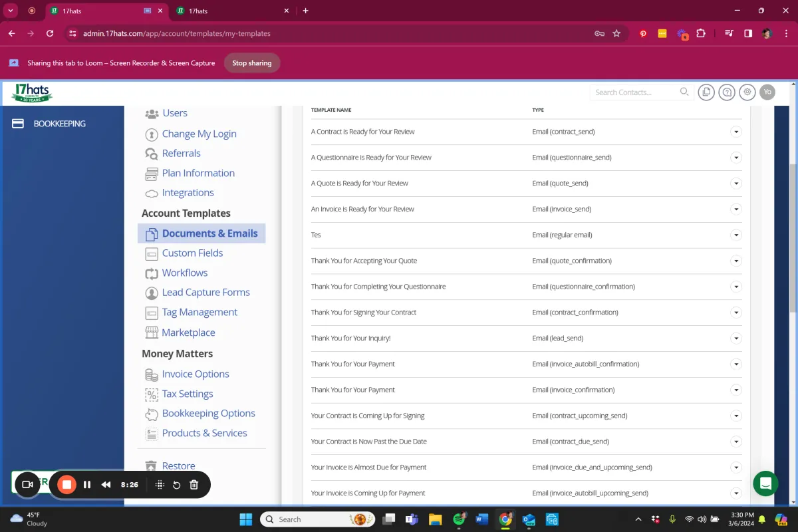The image size is (798, 532).
Task: Bookmark this page with star icon
Action: pyautogui.click(x=616, y=33)
